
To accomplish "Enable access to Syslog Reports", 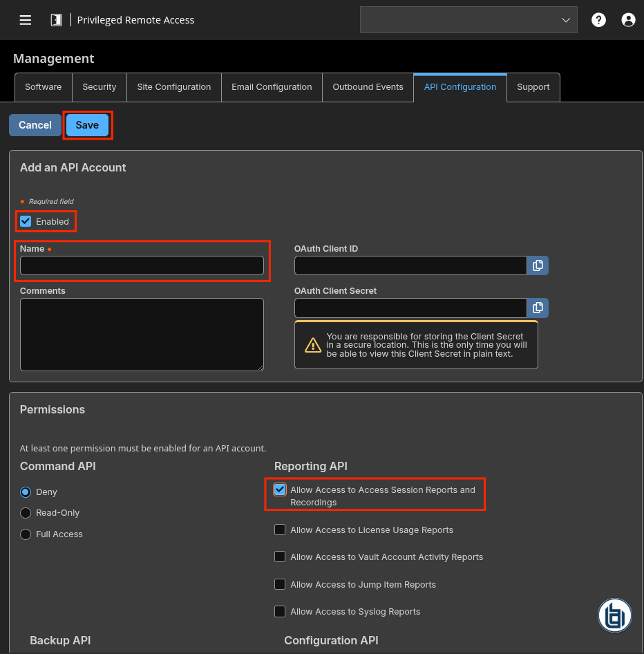I will 280,611.
